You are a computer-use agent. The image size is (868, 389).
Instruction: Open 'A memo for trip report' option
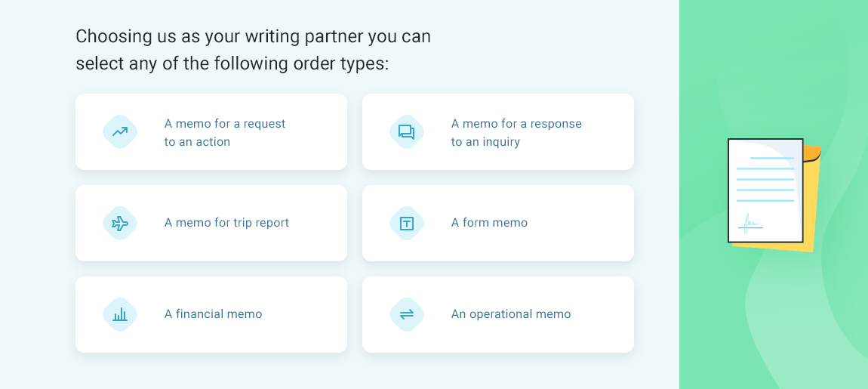click(x=226, y=223)
